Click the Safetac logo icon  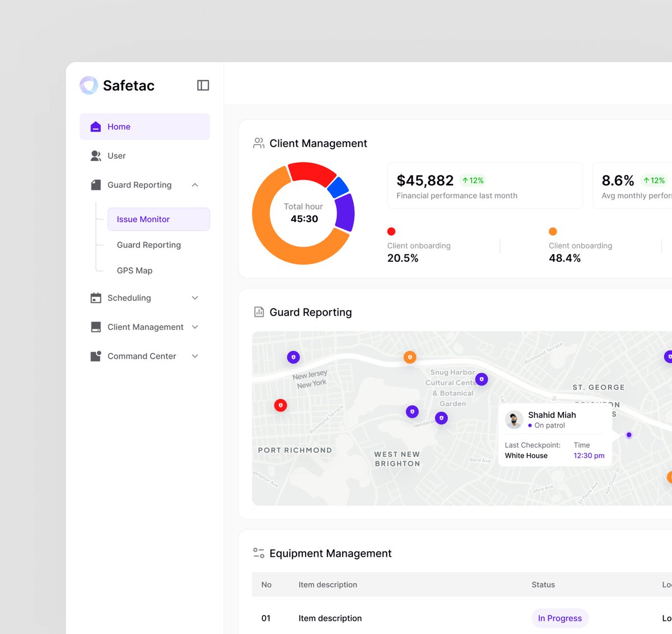[x=88, y=85]
